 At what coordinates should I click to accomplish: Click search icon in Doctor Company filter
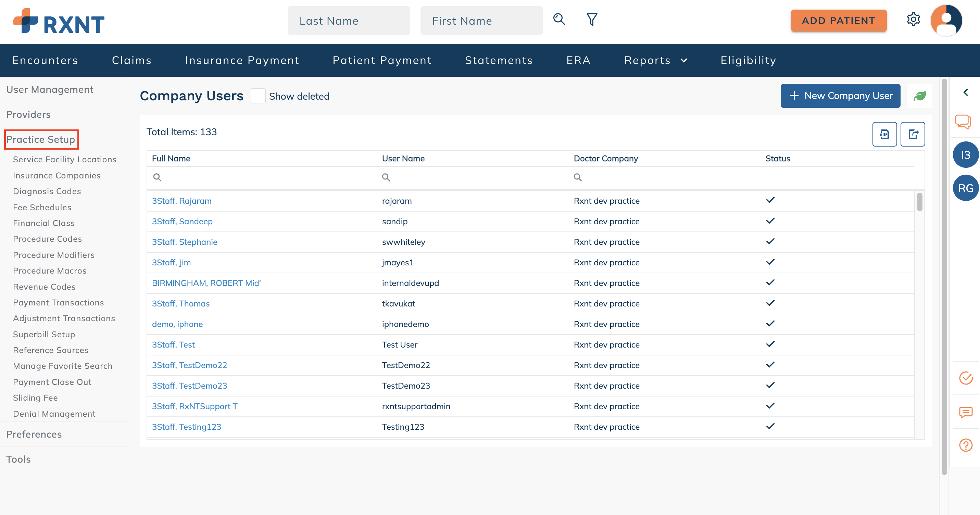point(578,177)
